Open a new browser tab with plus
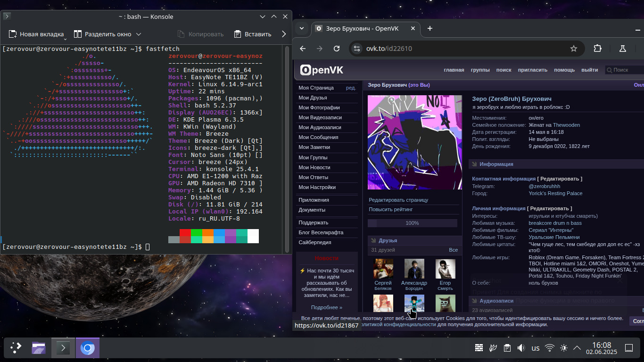Screen dimensions: 644x362 (x=429, y=28)
